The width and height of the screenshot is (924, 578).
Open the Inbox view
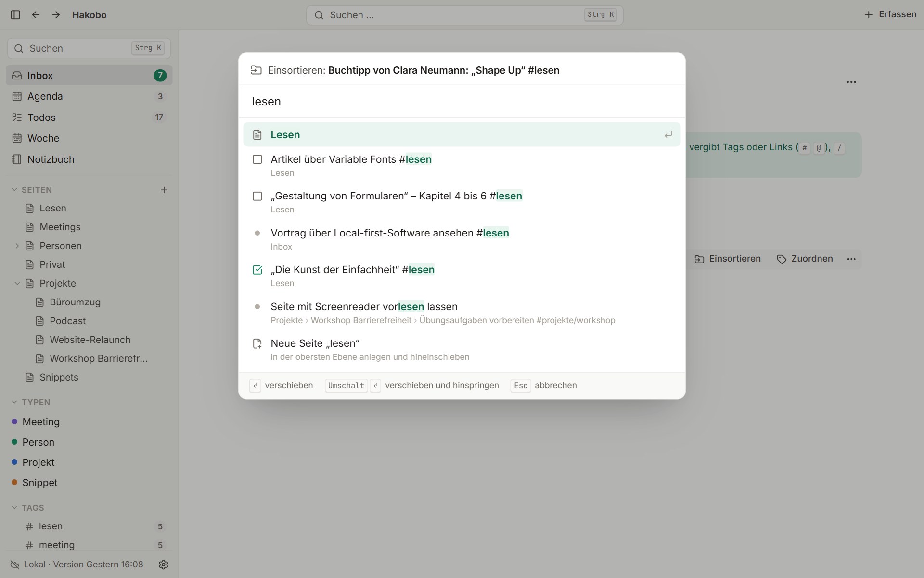click(x=89, y=76)
